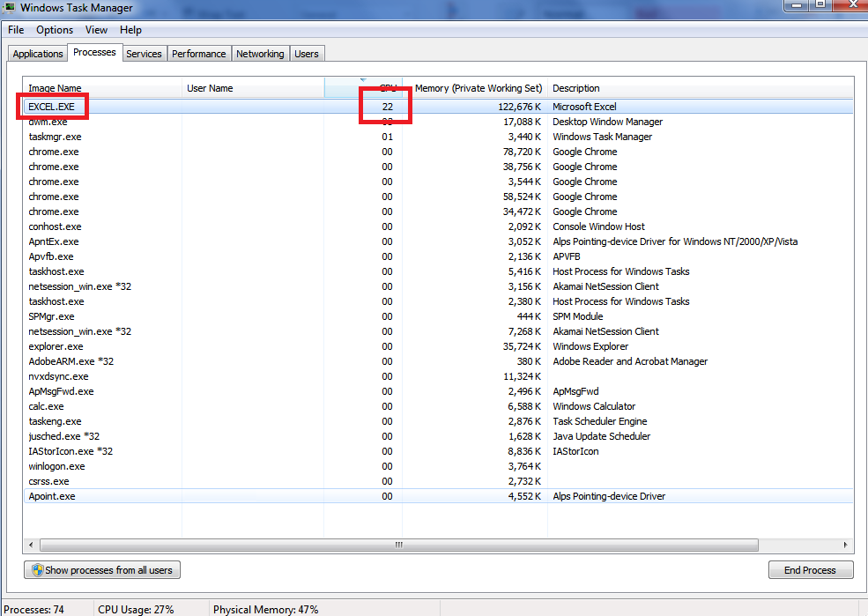Select the explorer.exe process
868x616 pixels.
(438, 346)
